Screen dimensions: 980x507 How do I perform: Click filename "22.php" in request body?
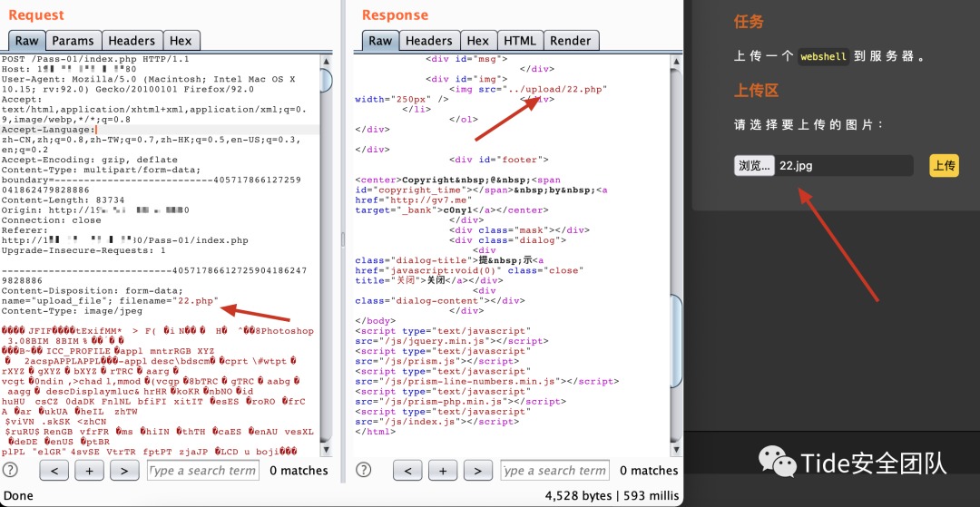(x=196, y=301)
